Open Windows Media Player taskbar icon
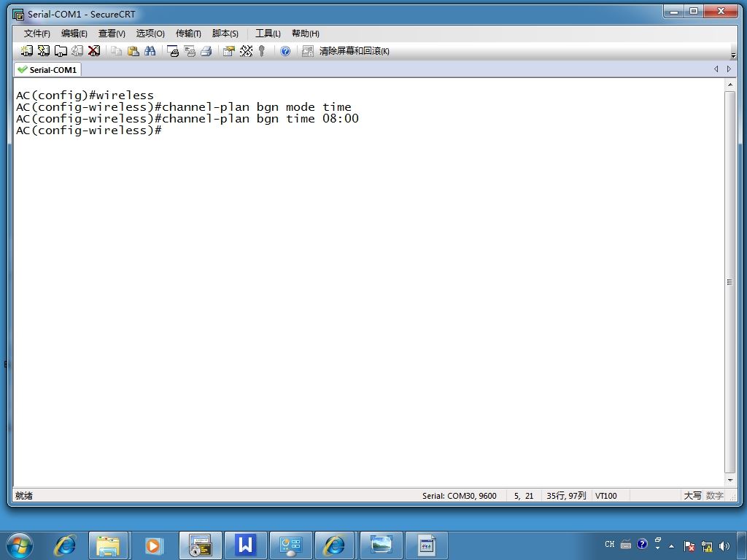Viewport: 747px width, 560px height. coord(153,545)
